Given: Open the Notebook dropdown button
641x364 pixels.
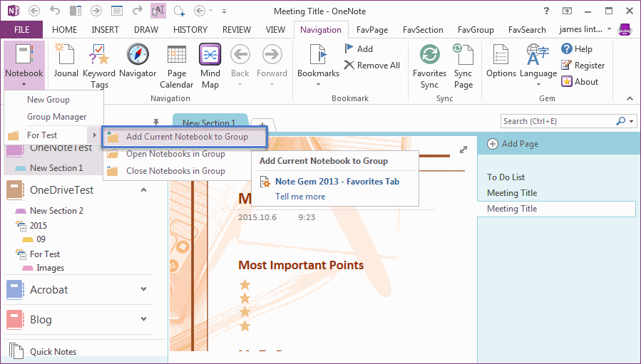Looking at the screenshot, I should pyautogui.click(x=24, y=66).
